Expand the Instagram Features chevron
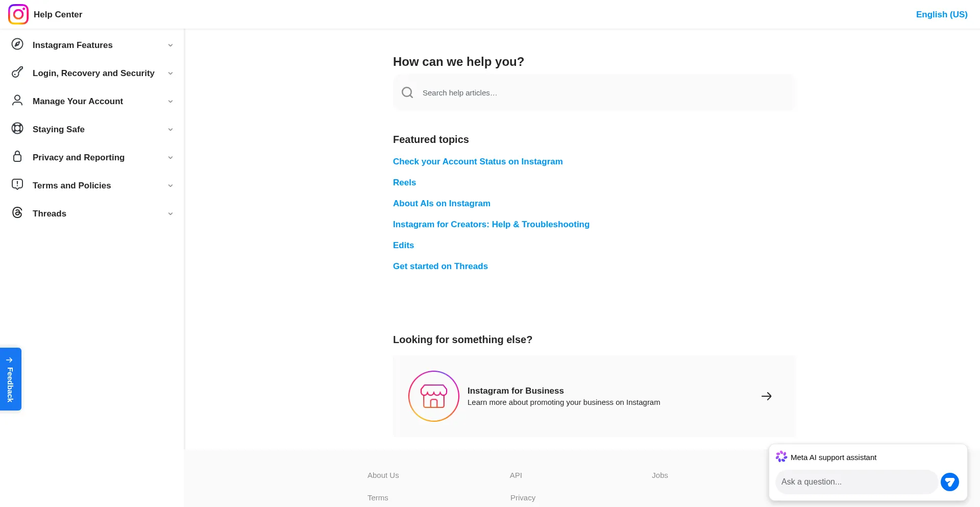Image resolution: width=980 pixels, height=507 pixels. (170, 45)
